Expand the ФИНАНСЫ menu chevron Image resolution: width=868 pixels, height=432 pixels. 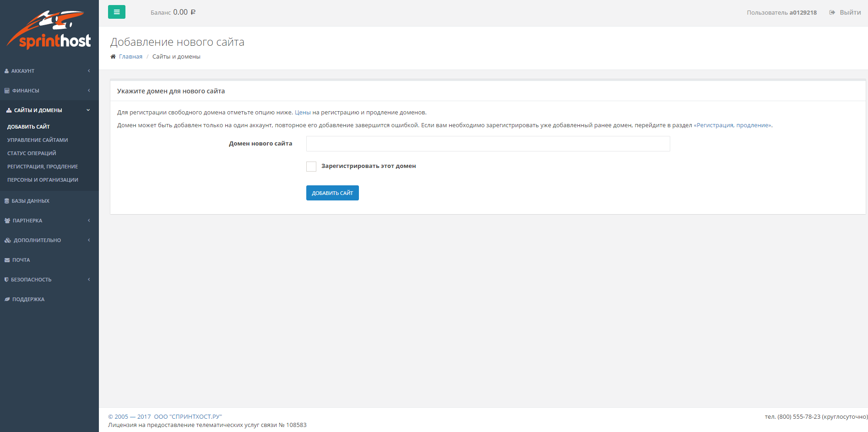coord(89,91)
